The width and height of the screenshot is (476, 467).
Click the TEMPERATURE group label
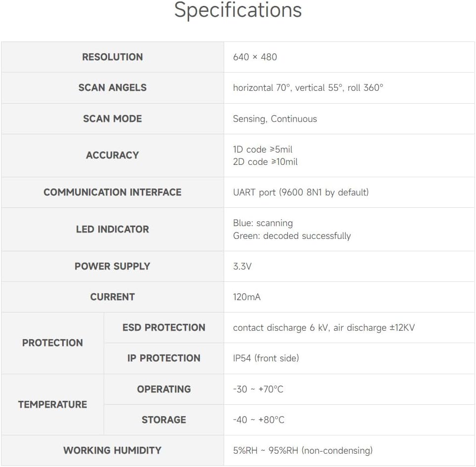pyautogui.click(x=52, y=404)
